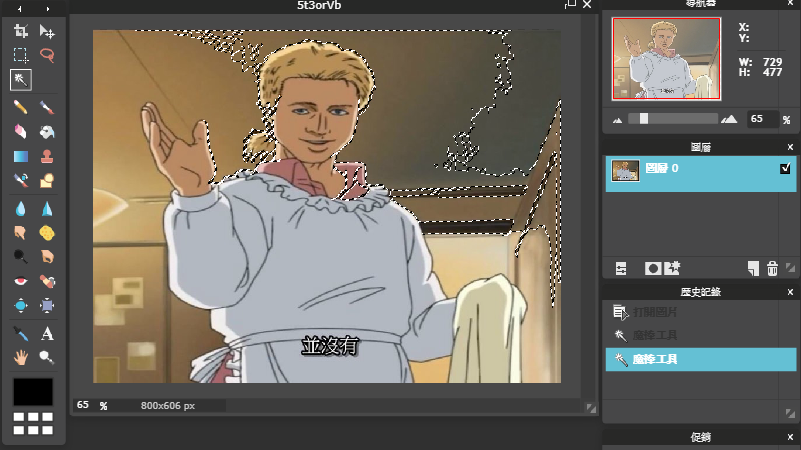Select first history entry with document icon
This screenshot has width=801, height=450.
click(x=701, y=312)
